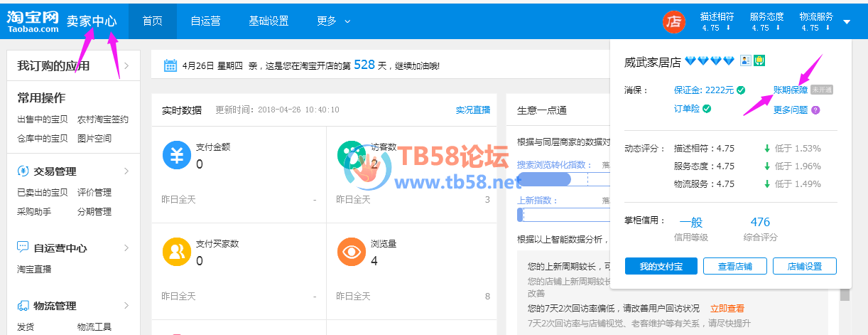The width and height of the screenshot is (868, 335).
Task: Open 仓库中的宝贝 link
Action: click(x=43, y=139)
